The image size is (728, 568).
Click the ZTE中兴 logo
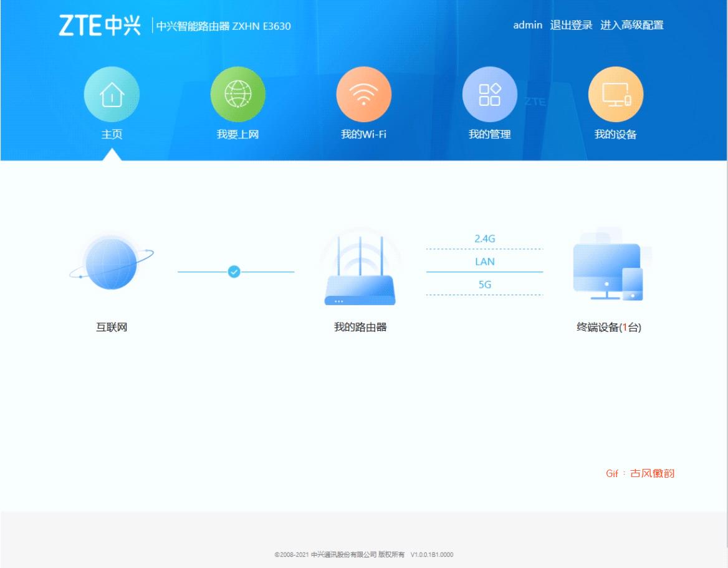pos(100,24)
